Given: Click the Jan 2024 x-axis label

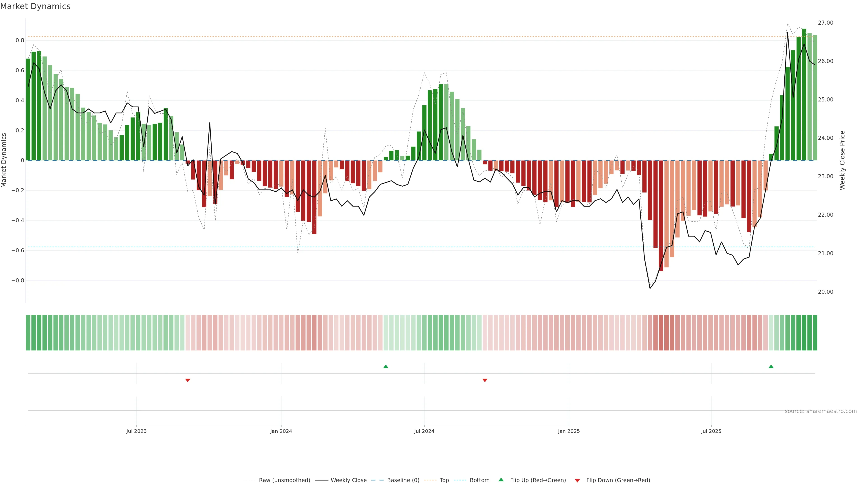Looking at the screenshot, I should coord(281,431).
